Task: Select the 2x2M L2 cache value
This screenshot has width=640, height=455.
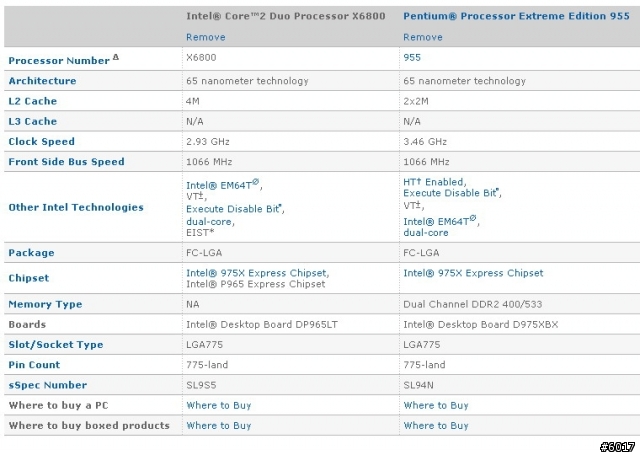Action: coord(416,101)
